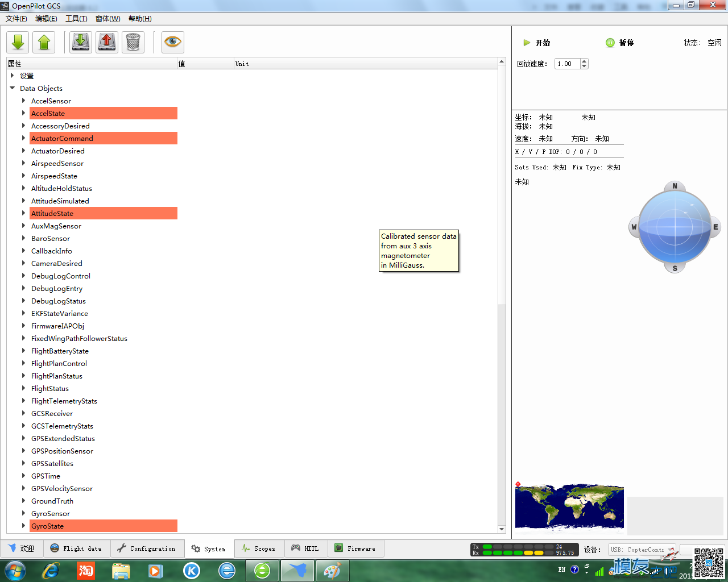Open the 窗体(W) menu
Viewport: 728px width, 582px height.
(107, 19)
